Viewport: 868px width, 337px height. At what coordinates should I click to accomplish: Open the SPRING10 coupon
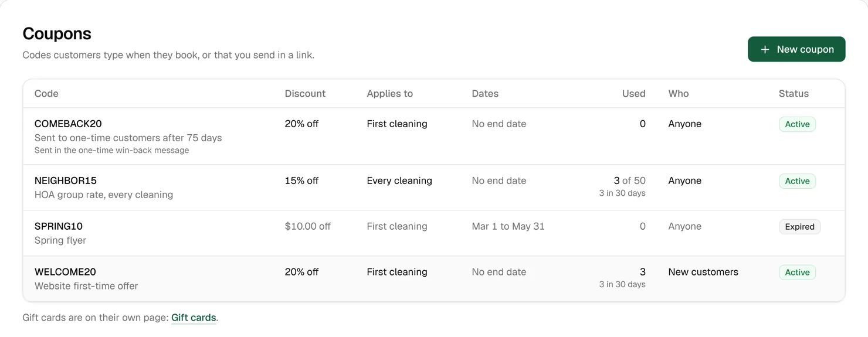tap(434, 233)
